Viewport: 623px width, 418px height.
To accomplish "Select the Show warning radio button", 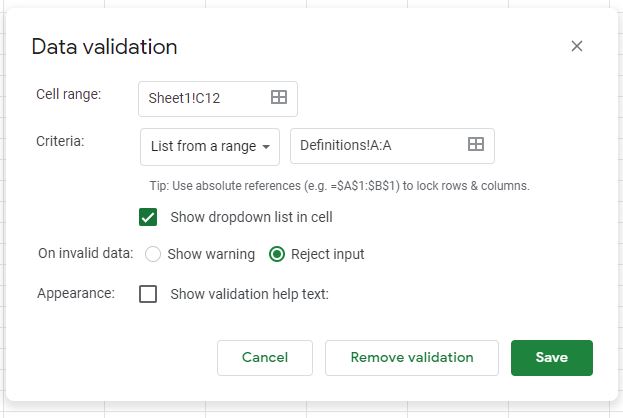I will coord(153,254).
